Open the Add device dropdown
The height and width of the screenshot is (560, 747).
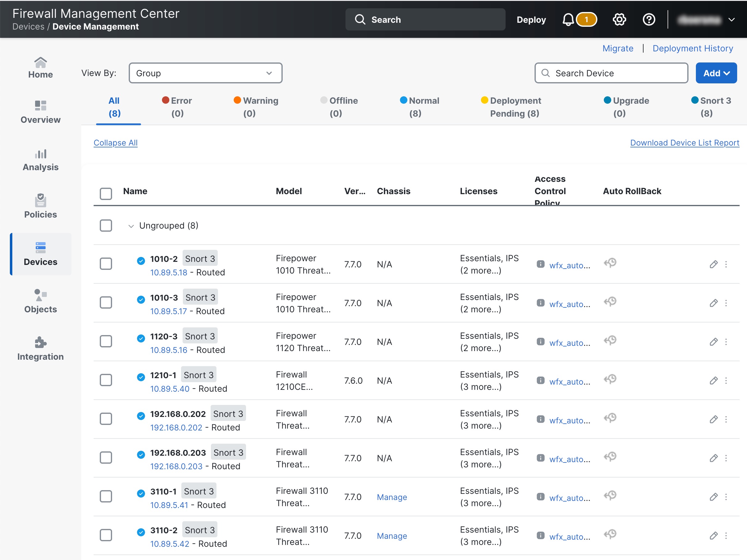[716, 73]
